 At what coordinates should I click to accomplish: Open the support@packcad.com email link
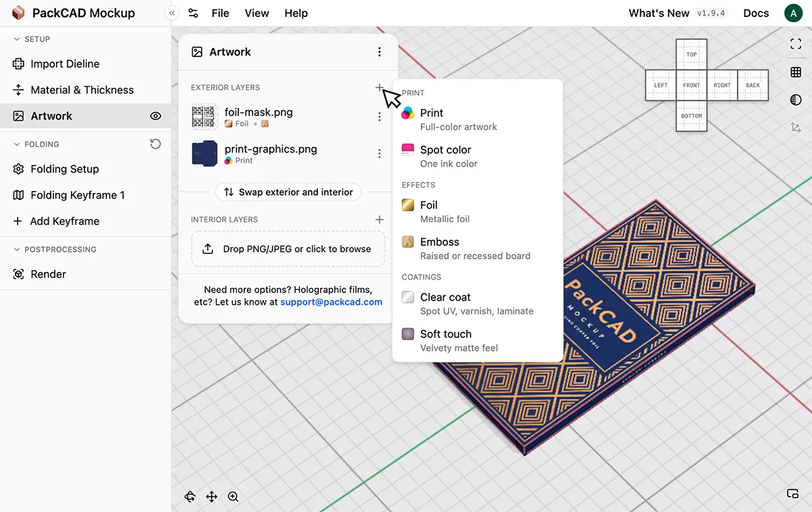(332, 302)
